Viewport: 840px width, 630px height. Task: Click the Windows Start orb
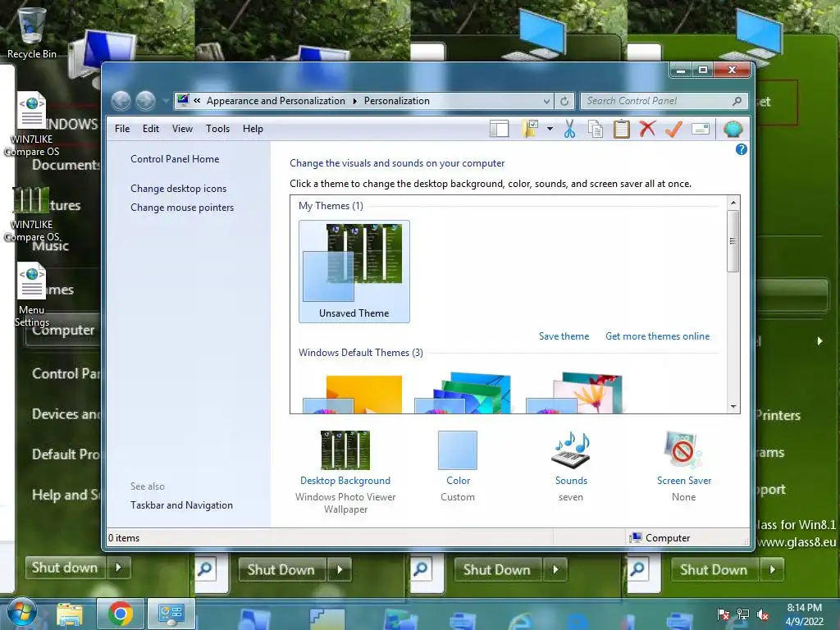[22, 612]
